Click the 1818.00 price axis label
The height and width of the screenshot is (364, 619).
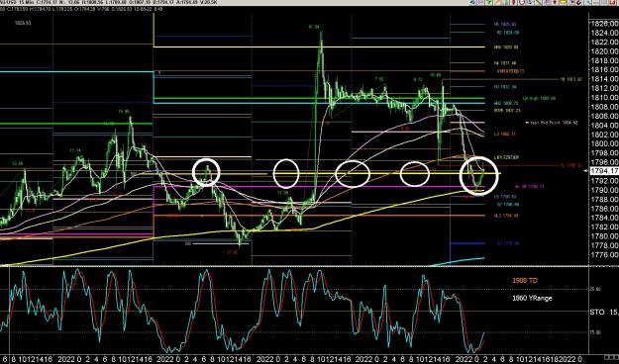tap(604, 60)
